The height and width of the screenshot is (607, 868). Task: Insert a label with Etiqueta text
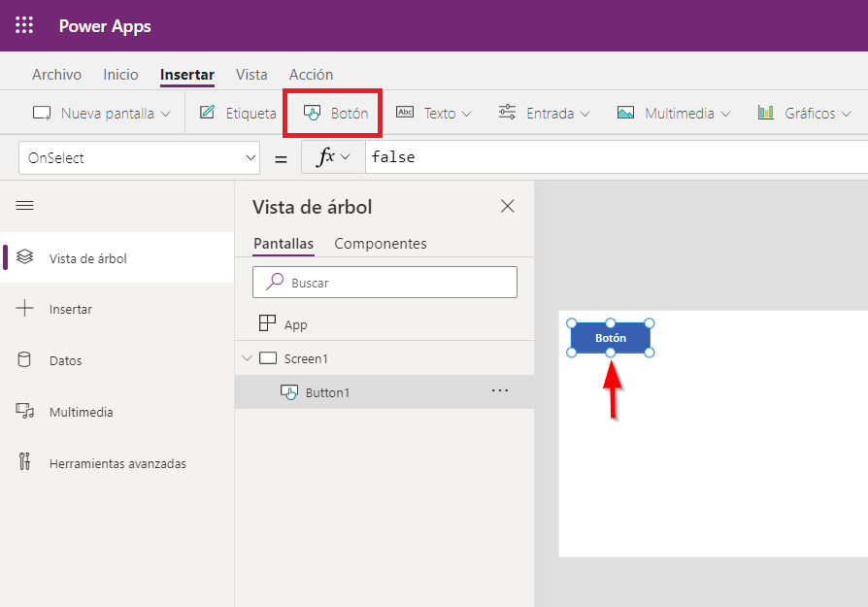[250, 114]
